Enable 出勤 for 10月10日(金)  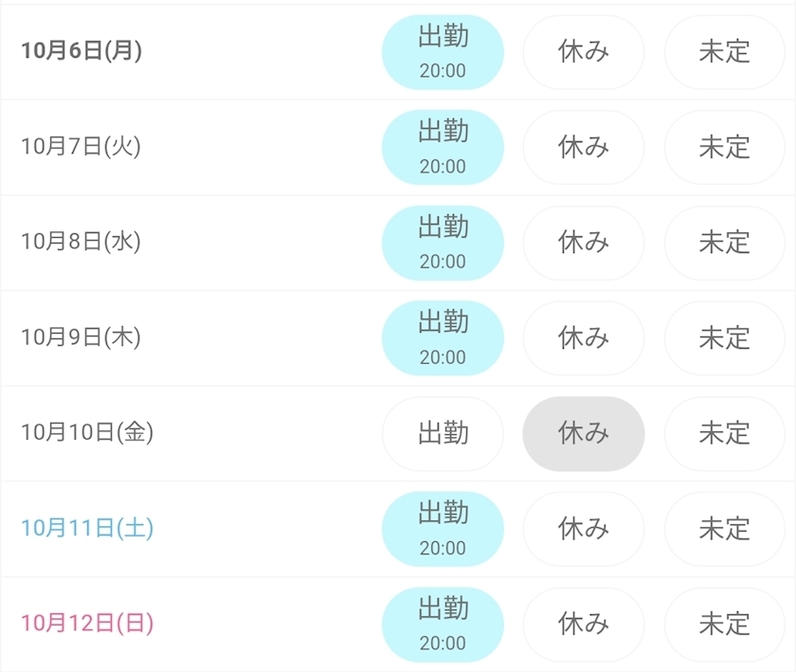coord(443,434)
